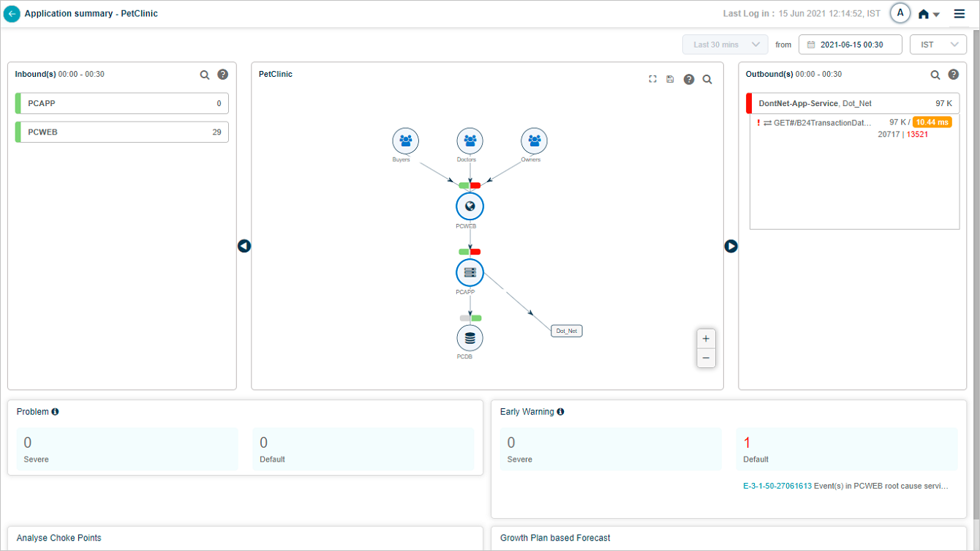Open early warning E-3-1-50-27061613 link

pos(777,486)
